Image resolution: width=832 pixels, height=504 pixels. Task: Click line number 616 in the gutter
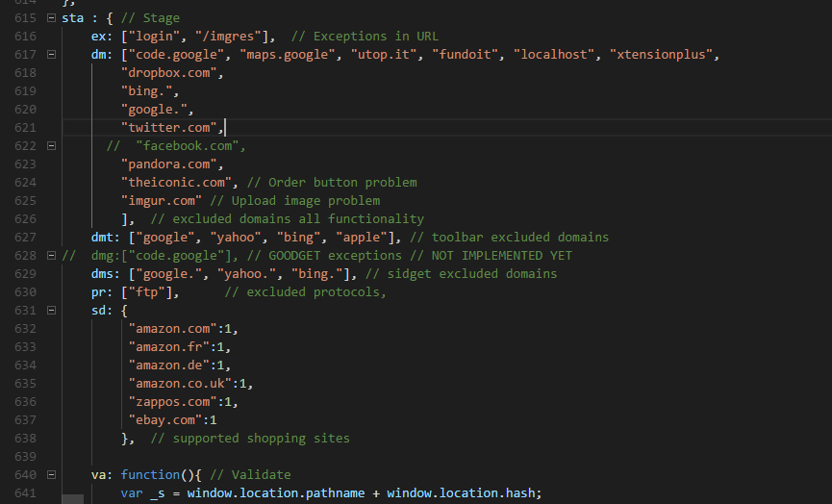[x=25, y=37]
